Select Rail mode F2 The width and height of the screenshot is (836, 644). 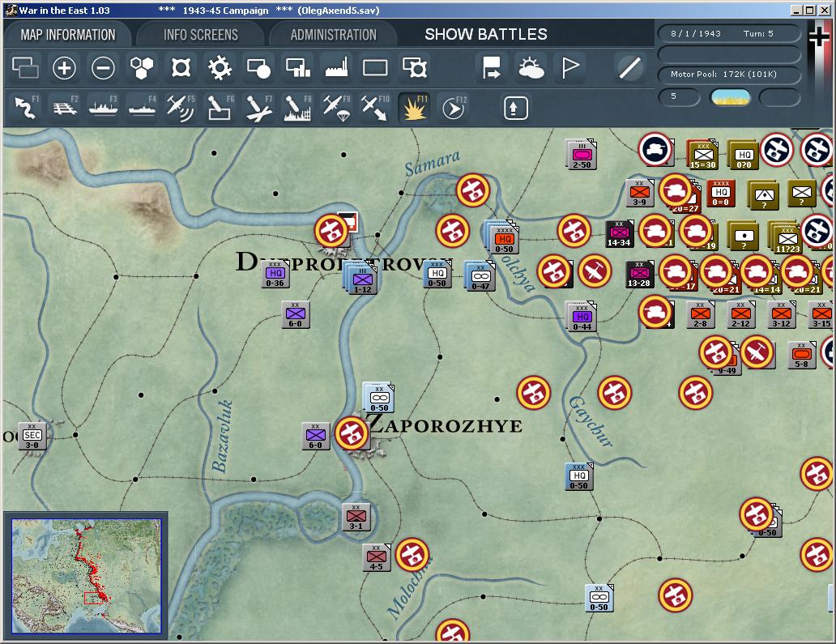(65, 107)
